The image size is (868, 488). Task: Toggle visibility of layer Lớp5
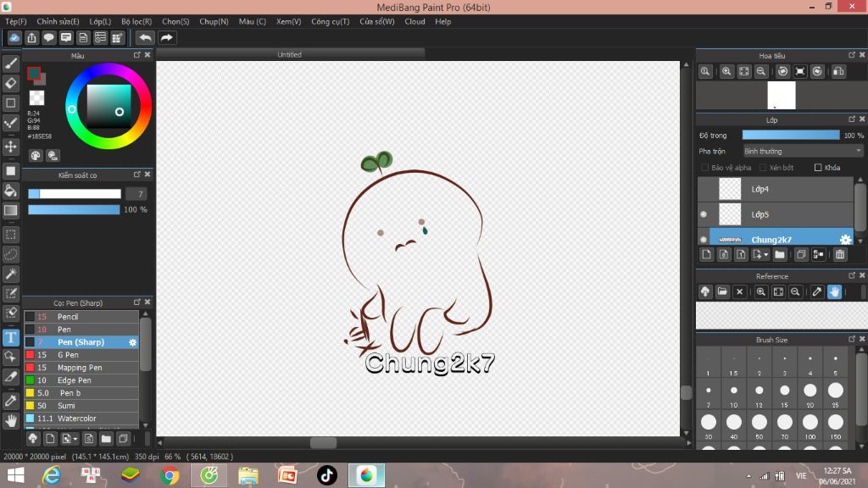tap(704, 214)
